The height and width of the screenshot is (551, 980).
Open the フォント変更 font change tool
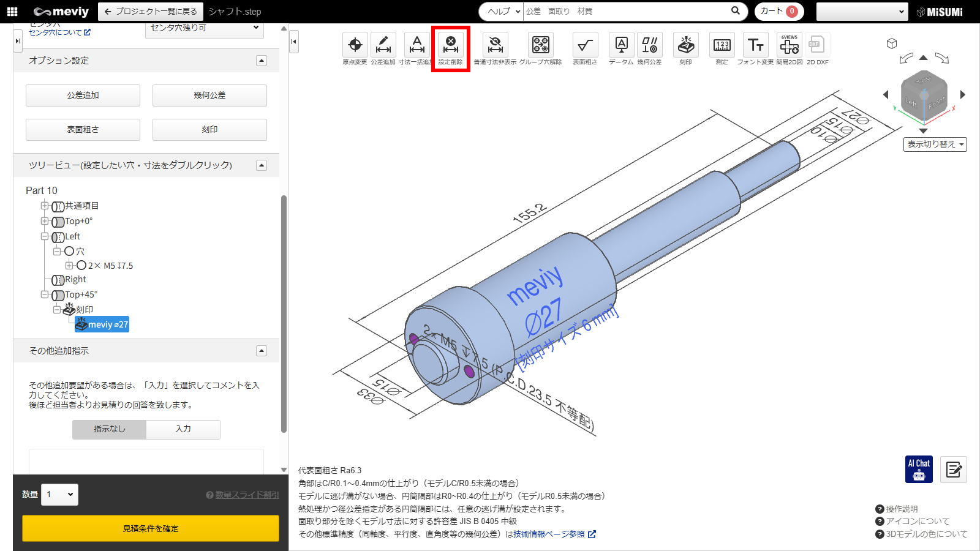pos(755,45)
